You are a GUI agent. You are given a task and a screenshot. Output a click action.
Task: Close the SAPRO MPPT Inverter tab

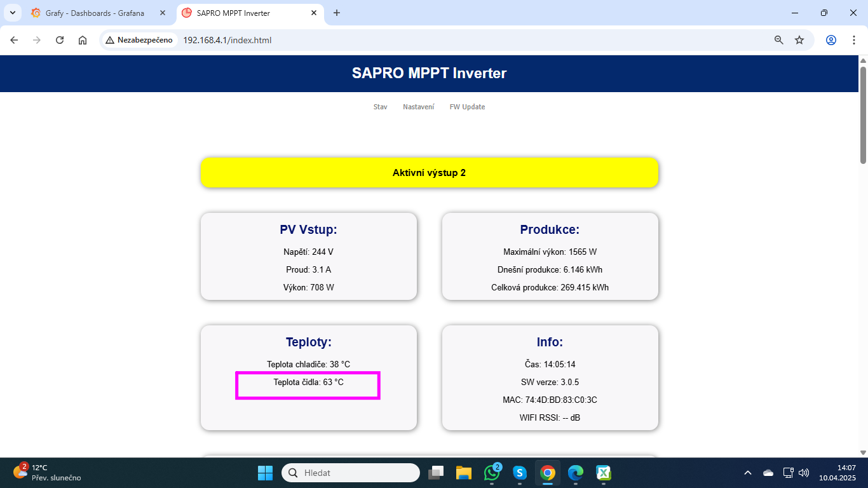314,13
